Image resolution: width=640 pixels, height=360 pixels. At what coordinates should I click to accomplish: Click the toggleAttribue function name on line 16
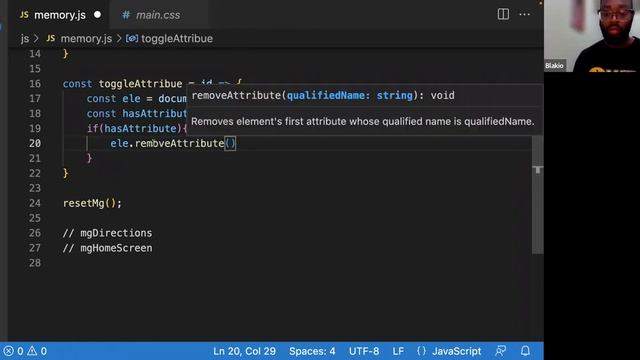(140, 84)
